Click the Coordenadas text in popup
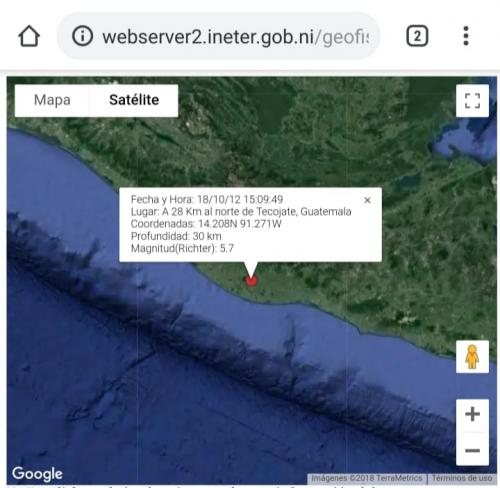Viewport: 500px width, 488px height. (206, 224)
